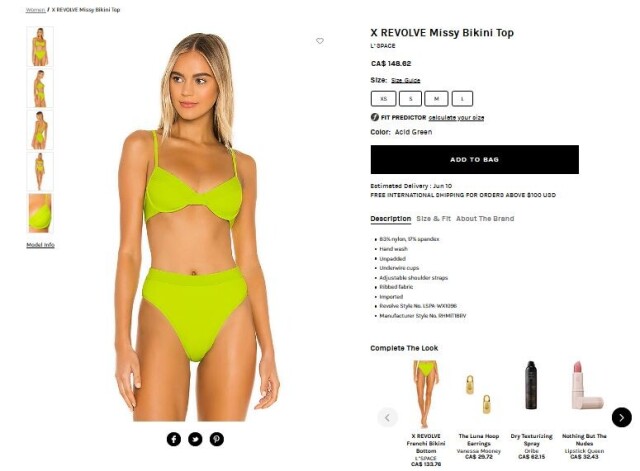The height and width of the screenshot is (471, 640).
Task: Open About The Brand tab
Action: coord(485,219)
